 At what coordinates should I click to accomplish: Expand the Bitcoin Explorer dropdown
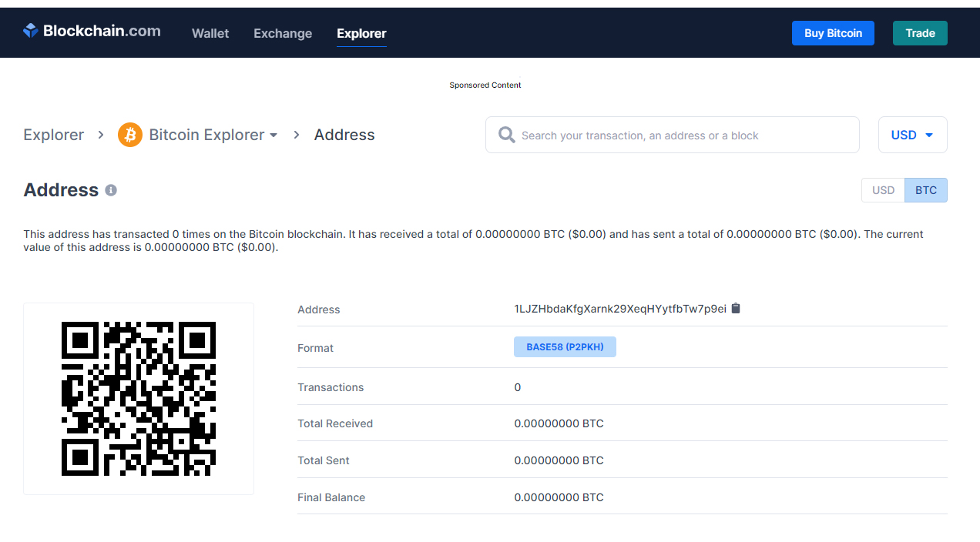point(213,135)
